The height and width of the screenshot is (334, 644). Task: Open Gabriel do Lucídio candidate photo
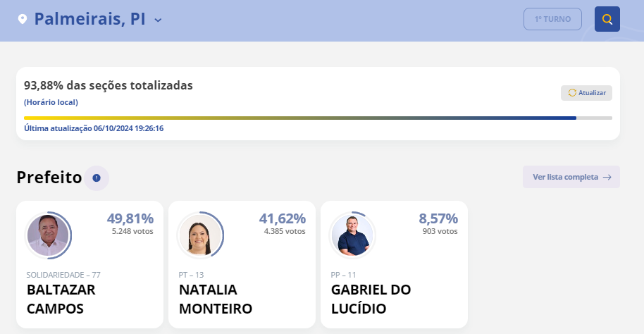pyautogui.click(x=352, y=235)
